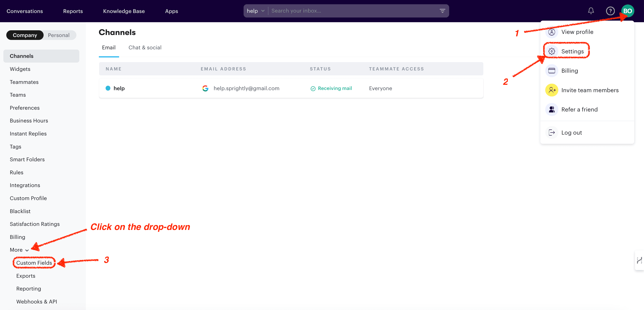This screenshot has height=310, width=644.
Task: Open the Knowledge Base menu
Action: (124, 11)
